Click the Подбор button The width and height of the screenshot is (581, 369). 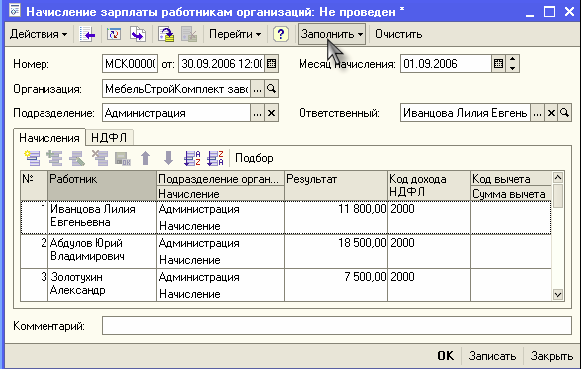pos(254,158)
